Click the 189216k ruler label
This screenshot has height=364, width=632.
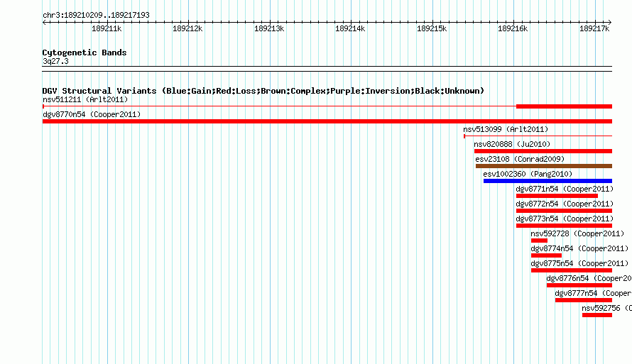513,28
